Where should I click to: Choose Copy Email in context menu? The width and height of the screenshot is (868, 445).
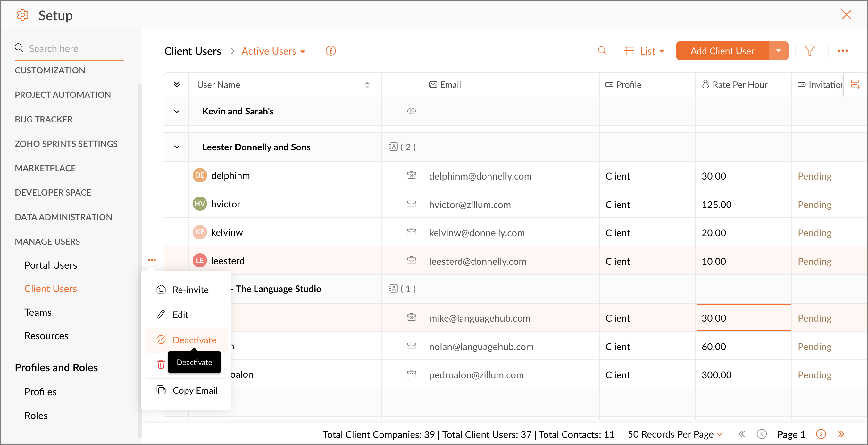coord(195,390)
